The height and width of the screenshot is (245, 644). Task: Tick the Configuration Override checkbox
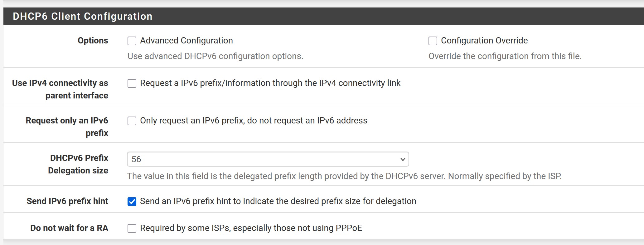(433, 41)
